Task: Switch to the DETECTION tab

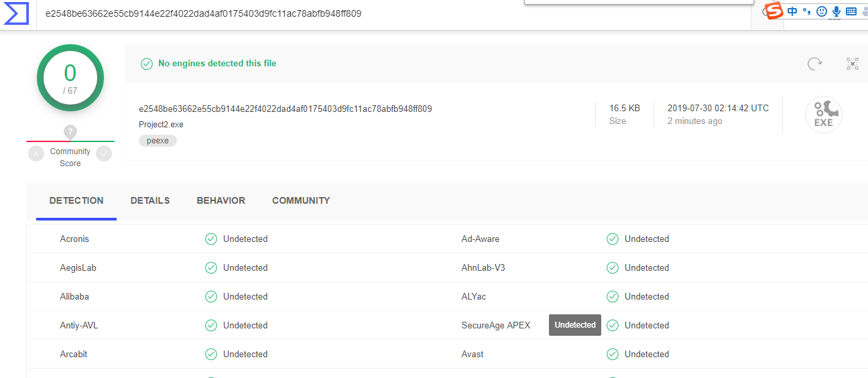Action: pos(76,200)
